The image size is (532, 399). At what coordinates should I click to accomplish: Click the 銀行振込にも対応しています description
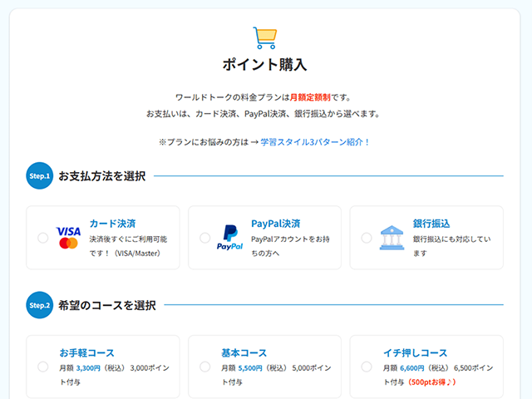tap(452, 246)
